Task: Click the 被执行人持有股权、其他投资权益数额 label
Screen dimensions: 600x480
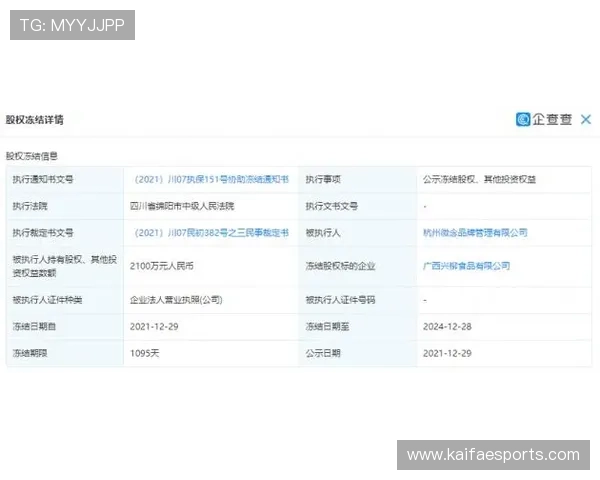Action: click(65, 266)
